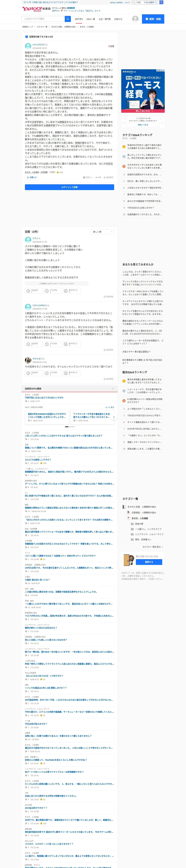The width and height of the screenshot is (186, 868).
Task: Click ひろさん's avatar icon
Action: click(x=28, y=240)
